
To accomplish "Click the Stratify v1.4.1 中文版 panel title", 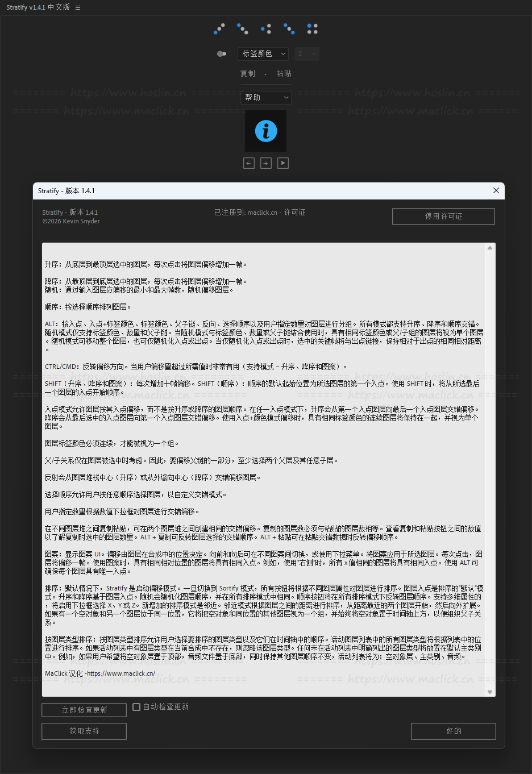I will tap(38, 7).
